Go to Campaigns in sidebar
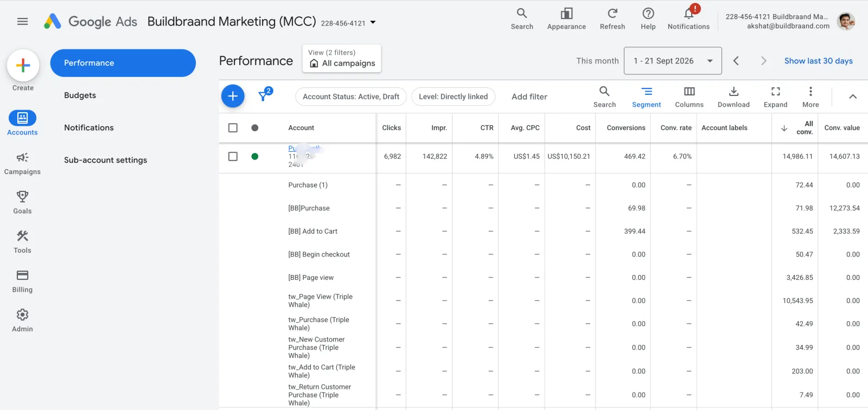This screenshot has height=410, width=868. [22, 164]
